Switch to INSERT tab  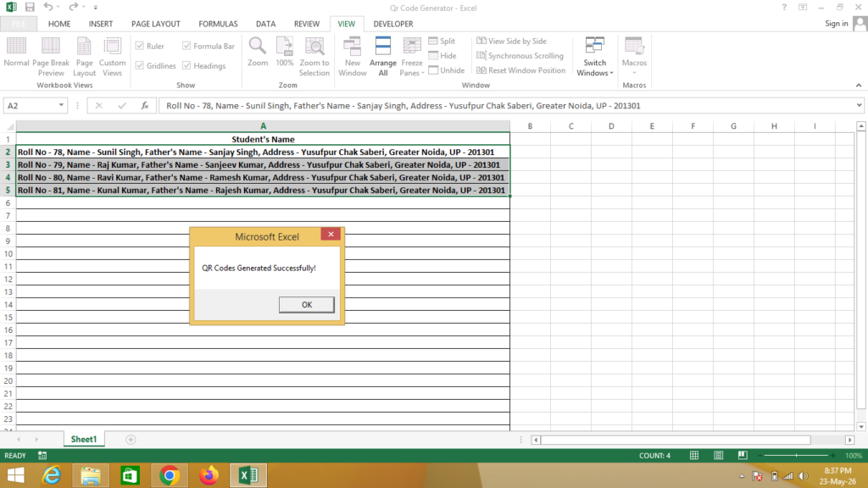tap(101, 24)
